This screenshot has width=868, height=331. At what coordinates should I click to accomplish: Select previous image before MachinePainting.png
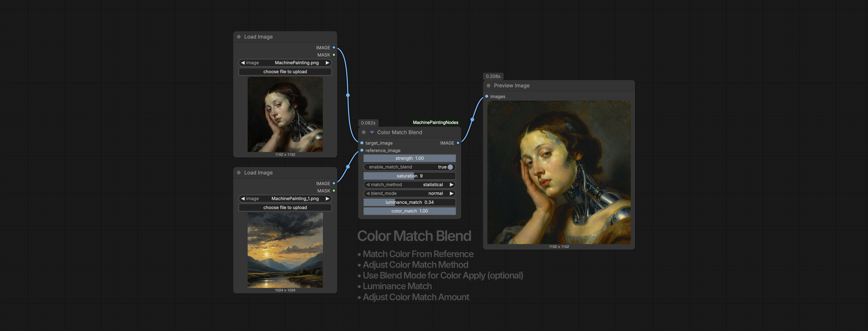(x=243, y=63)
